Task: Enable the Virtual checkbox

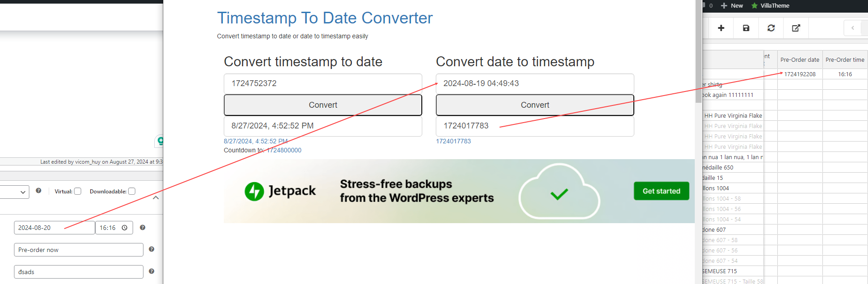Action: click(x=78, y=191)
